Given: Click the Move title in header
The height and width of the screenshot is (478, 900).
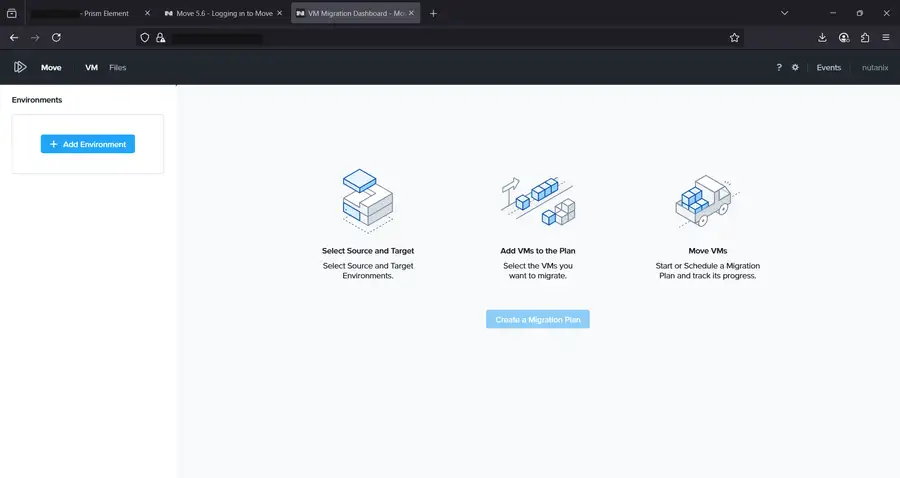Looking at the screenshot, I should (x=51, y=67).
